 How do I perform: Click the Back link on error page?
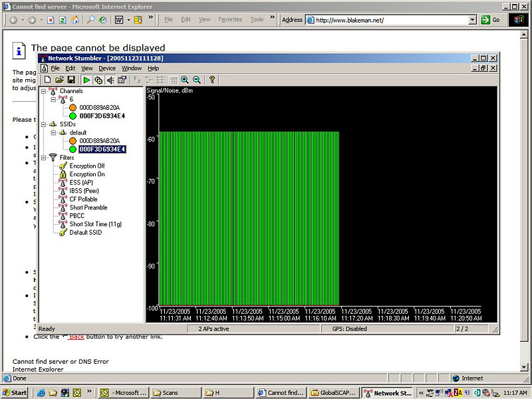click(x=76, y=336)
